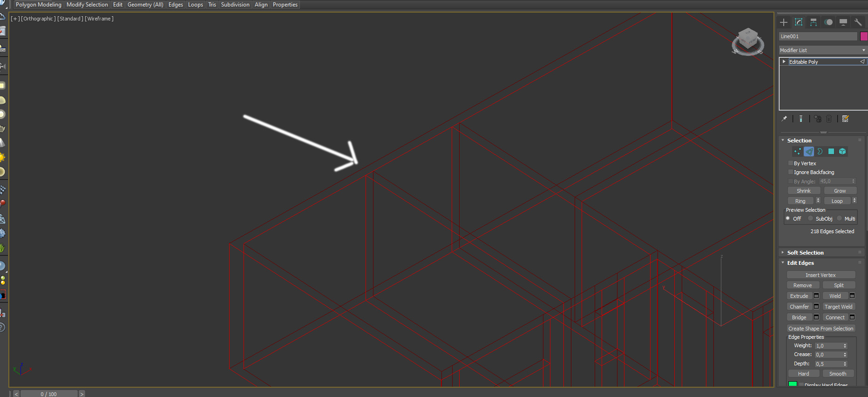Click the Shrink selection button
This screenshot has width=868, height=397.
click(x=804, y=191)
